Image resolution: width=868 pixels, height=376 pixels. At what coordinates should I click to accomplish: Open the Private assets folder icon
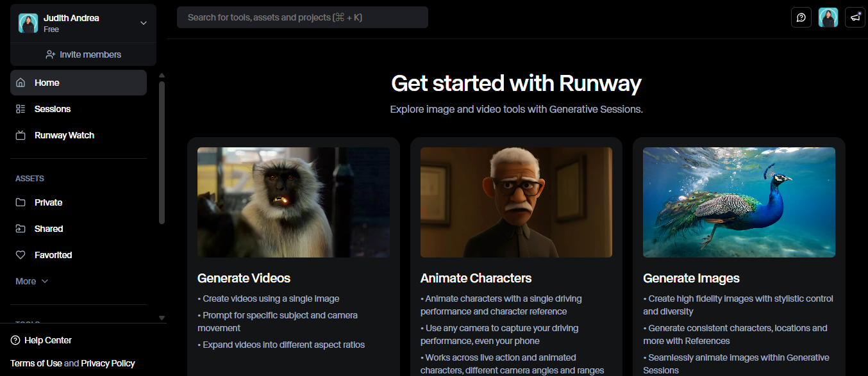(20, 202)
